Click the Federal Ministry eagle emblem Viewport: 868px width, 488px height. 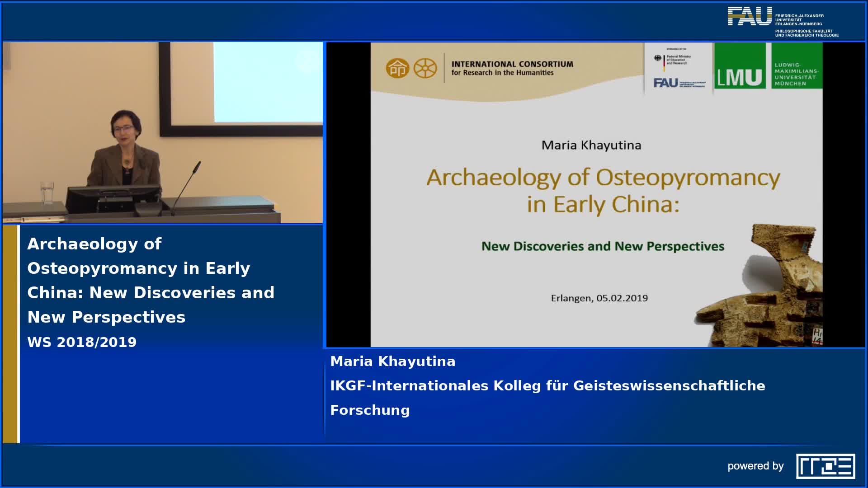(x=658, y=59)
